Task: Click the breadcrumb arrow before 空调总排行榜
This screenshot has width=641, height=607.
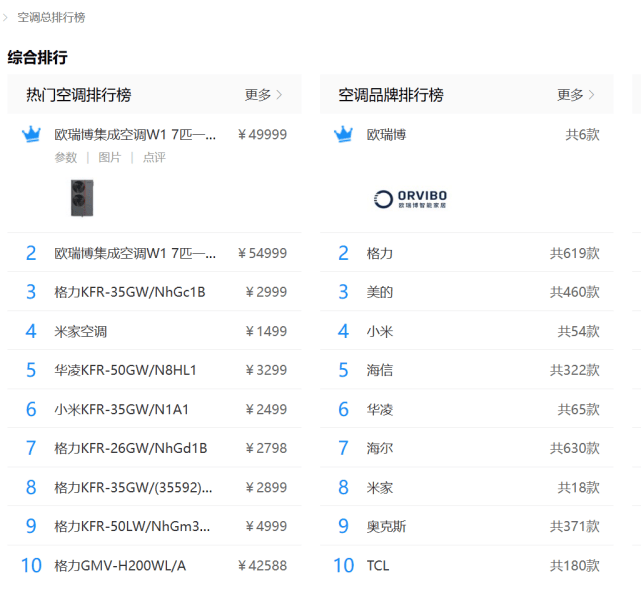Action: (5, 17)
